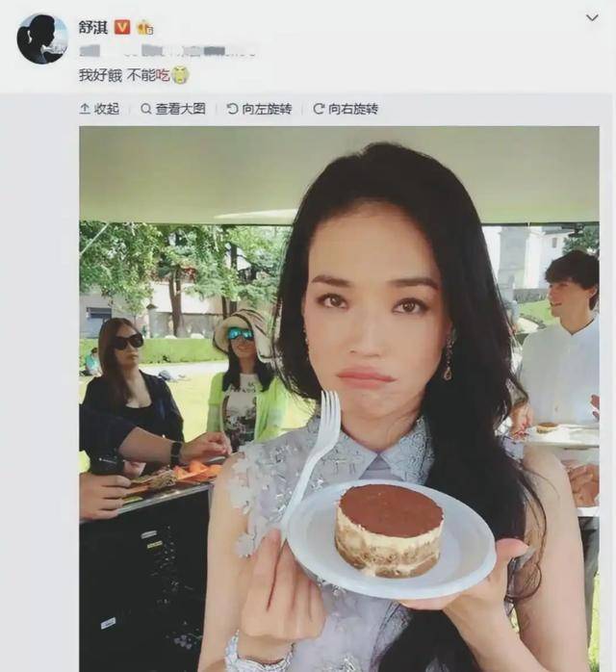View full size via 查看大图
616x672 pixels.
point(173,109)
